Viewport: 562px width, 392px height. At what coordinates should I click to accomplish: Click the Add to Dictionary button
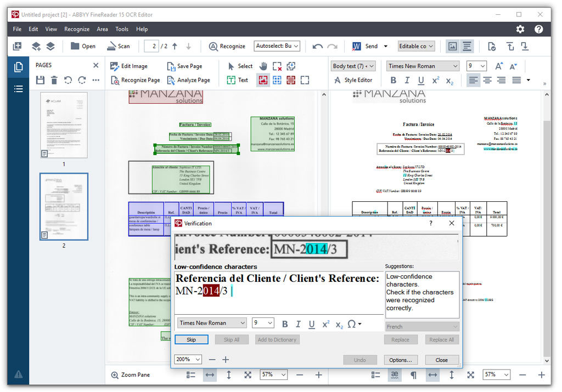click(x=277, y=340)
